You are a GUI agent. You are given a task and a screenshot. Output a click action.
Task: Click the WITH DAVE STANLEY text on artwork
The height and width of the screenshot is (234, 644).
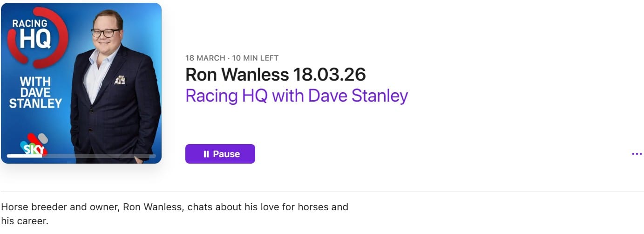[35, 92]
